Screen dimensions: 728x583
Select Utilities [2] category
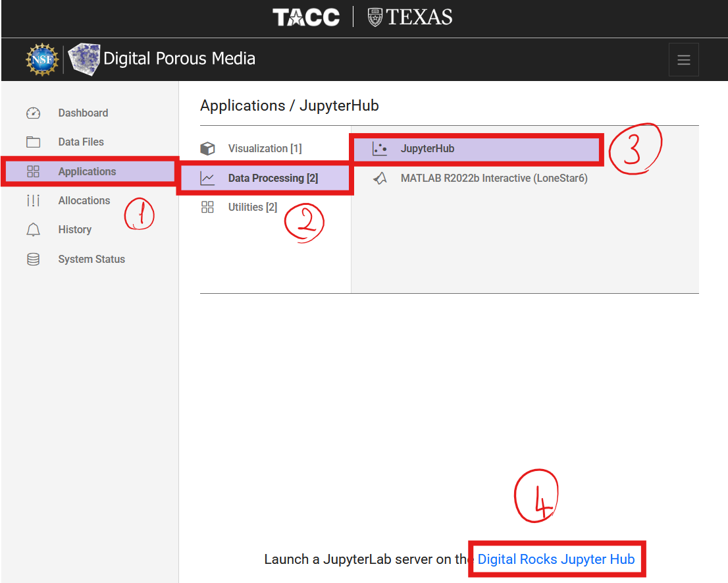tap(253, 208)
